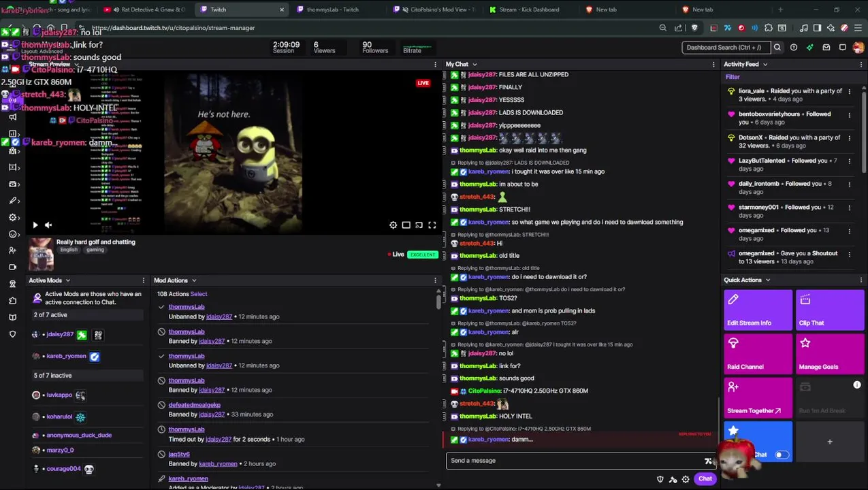The height and width of the screenshot is (490, 868).
Task: Open options for omegamixed Shoutout entry
Action: 849,254
